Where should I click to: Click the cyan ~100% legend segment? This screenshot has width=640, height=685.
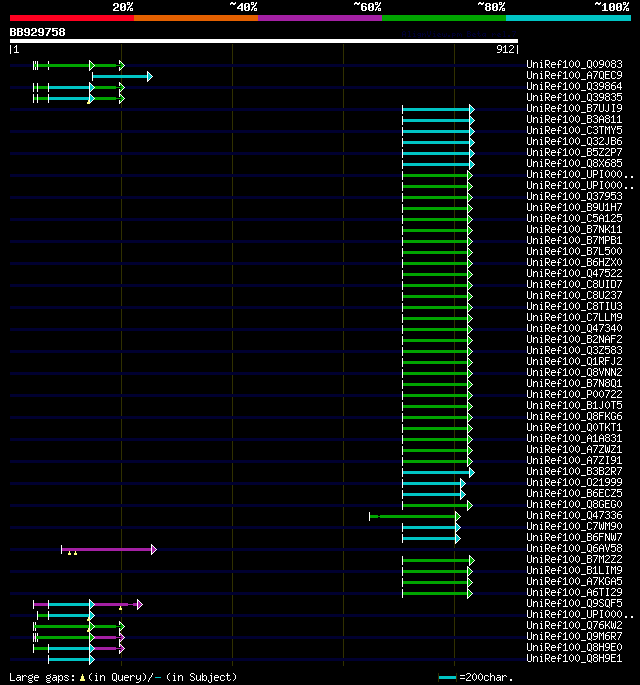568,18
